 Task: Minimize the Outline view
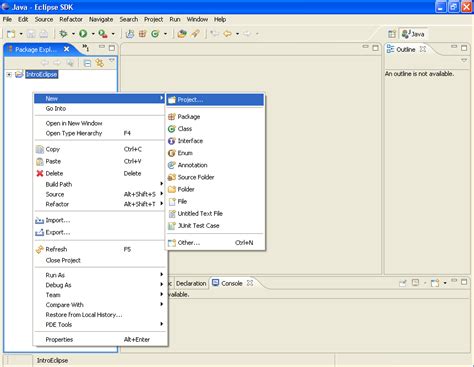454,47
